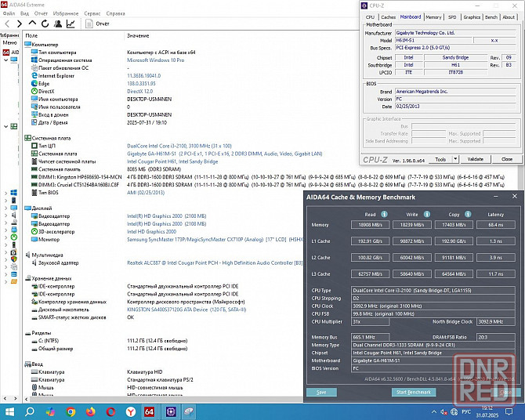Select the orange benchmark icon in sidebar tree
This screenshot has width=525, height=420.
[x=14, y=281]
